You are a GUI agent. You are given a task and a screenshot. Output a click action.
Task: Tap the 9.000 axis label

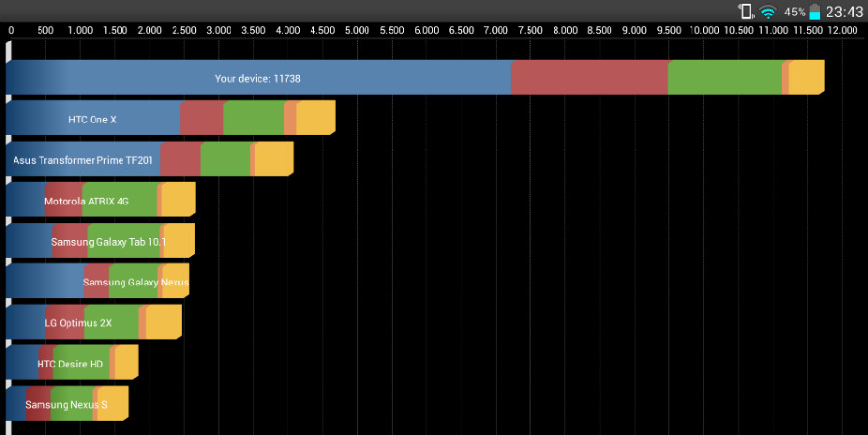point(635,30)
